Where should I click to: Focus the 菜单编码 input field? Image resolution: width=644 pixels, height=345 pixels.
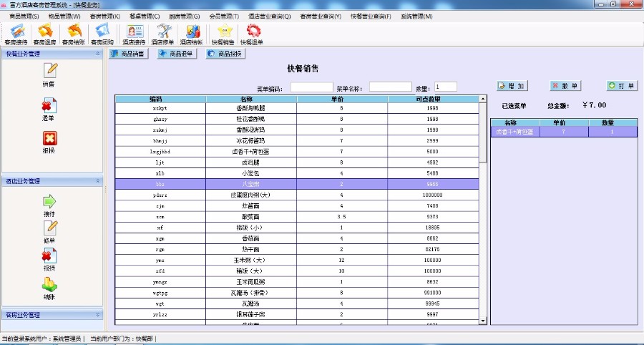312,87
